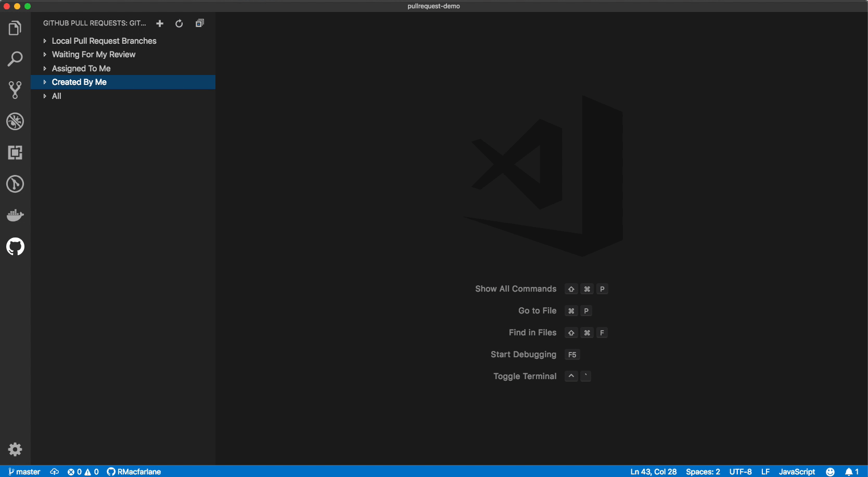868x477 pixels.
Task: Select the GitHub Pull Requests sidebar icon
Action: click(15, 247)
